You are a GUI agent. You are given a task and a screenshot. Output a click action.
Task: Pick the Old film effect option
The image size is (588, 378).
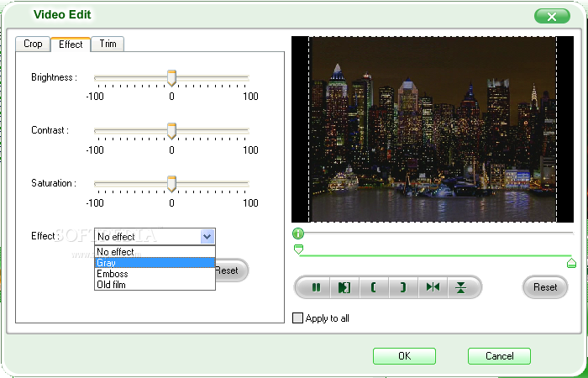(155, 285)
